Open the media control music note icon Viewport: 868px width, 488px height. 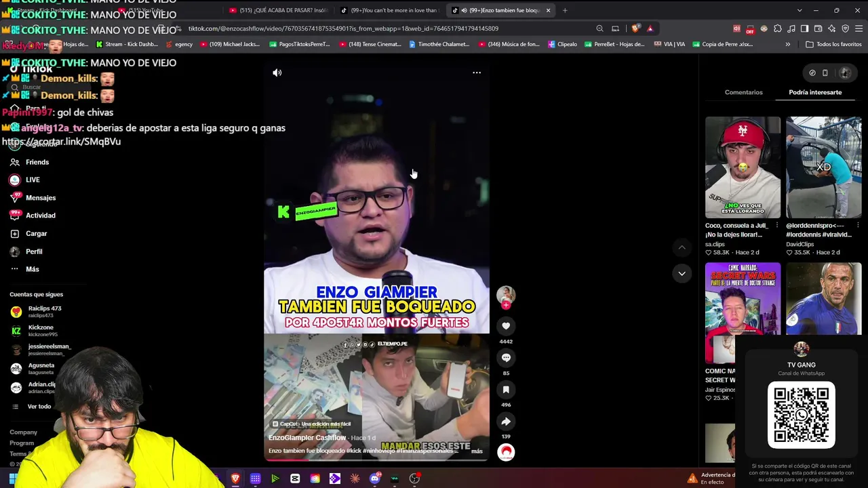[x=791, y=28]
